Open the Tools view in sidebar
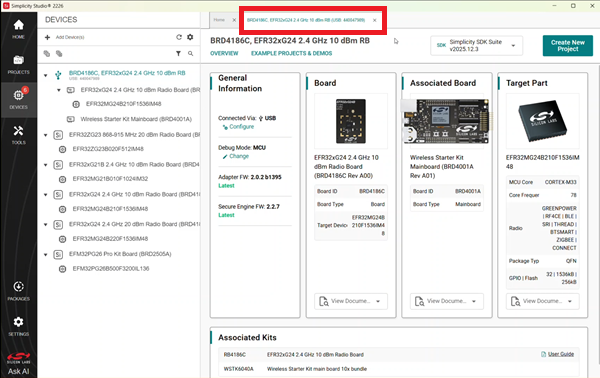Image resolution: width=600 pixels, height=378 pixels. click(18, 135)
